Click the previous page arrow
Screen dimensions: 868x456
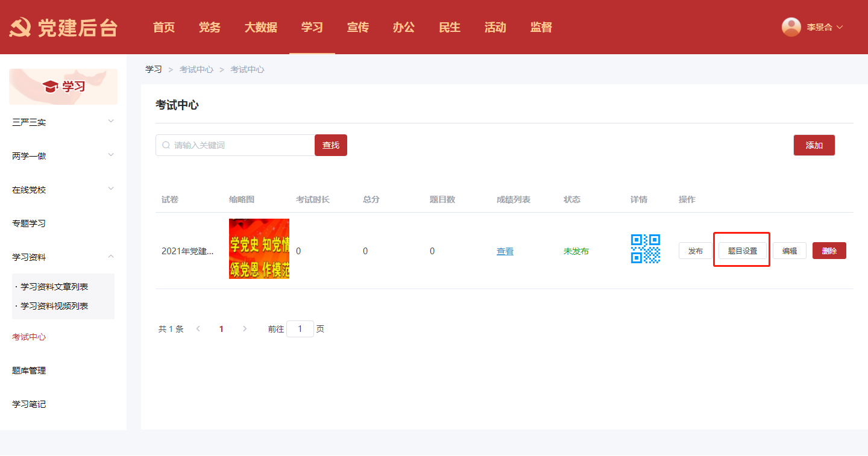198,329
